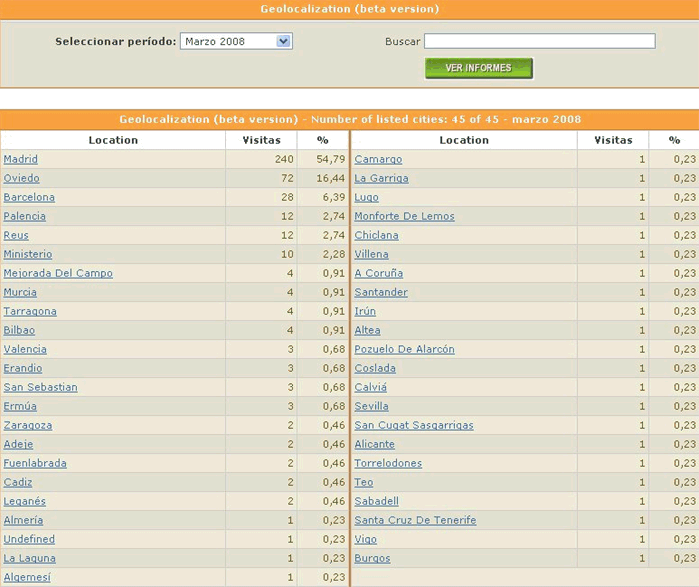
Task: Open the Santa Cruz De Tenerife link
Action: click(x=415, y=520)
